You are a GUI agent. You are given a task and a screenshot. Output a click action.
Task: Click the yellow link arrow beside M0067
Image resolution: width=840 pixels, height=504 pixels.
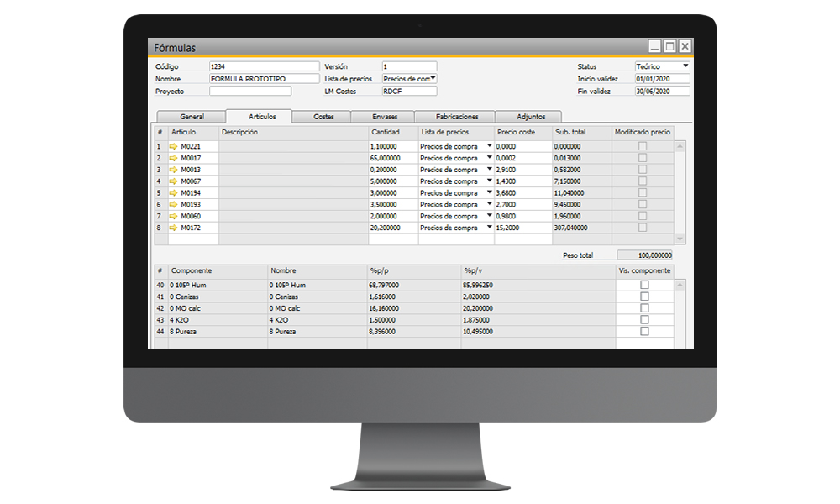(x=174, y=181)
